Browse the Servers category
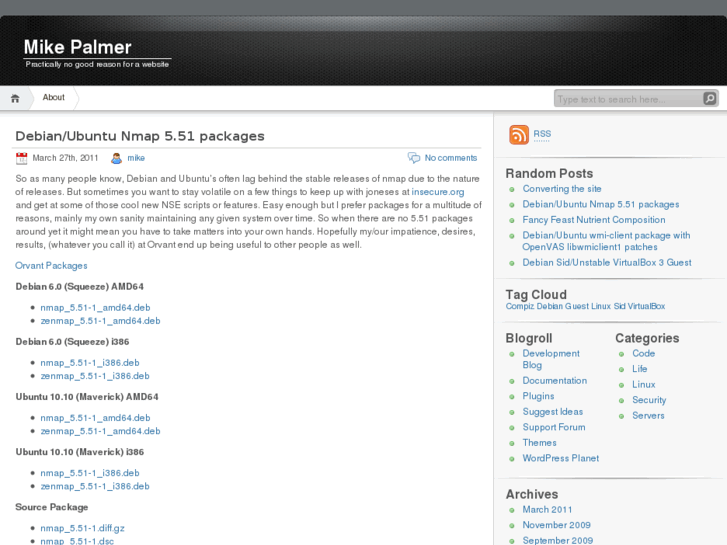The image size is (727, 545). click(648, 416)
